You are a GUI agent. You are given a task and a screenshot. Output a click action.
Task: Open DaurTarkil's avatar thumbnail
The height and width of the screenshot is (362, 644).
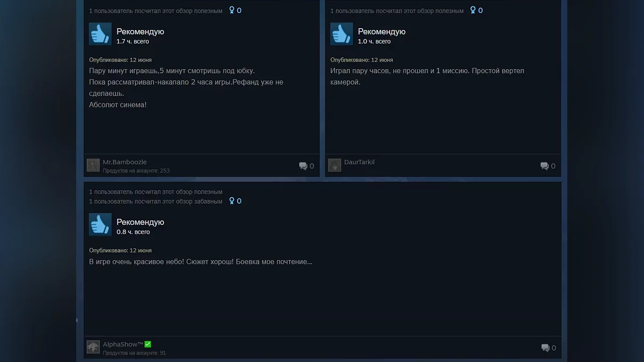tap(334, 165)
